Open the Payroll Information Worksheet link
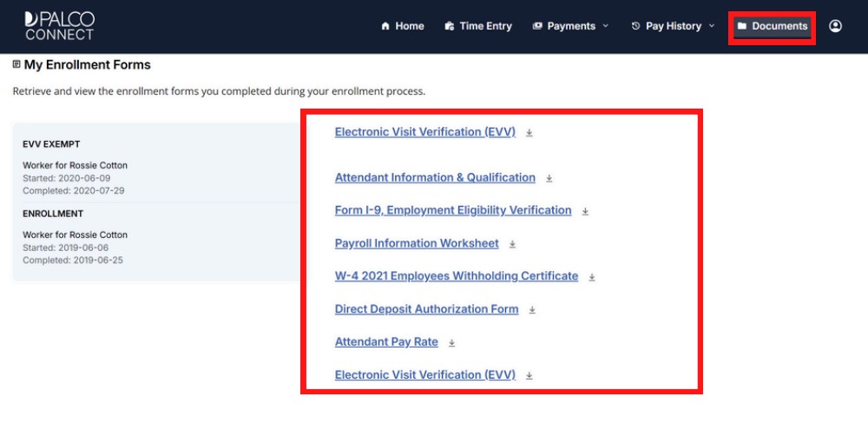The image size is (868, 430). click(x=417, y=243)
